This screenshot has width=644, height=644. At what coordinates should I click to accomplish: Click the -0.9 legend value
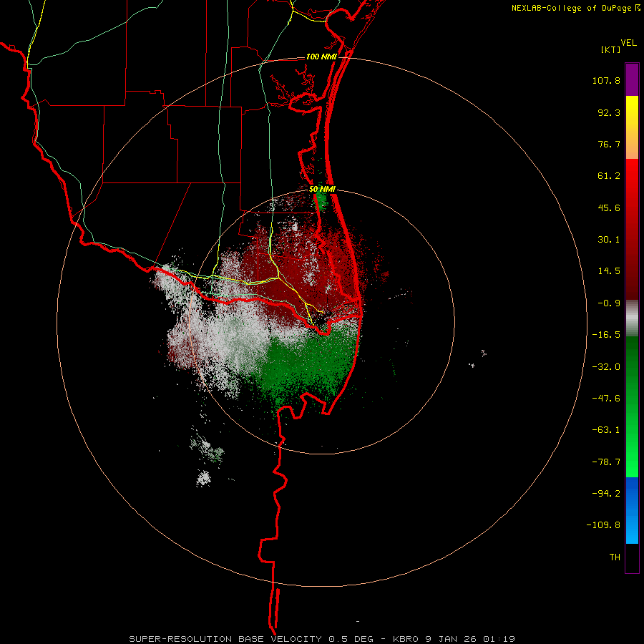[609, 303]
